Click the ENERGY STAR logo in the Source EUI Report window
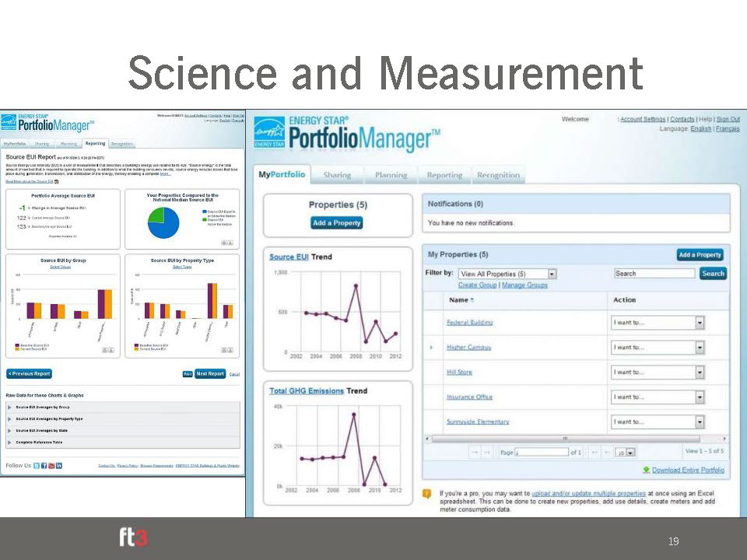 9,123
